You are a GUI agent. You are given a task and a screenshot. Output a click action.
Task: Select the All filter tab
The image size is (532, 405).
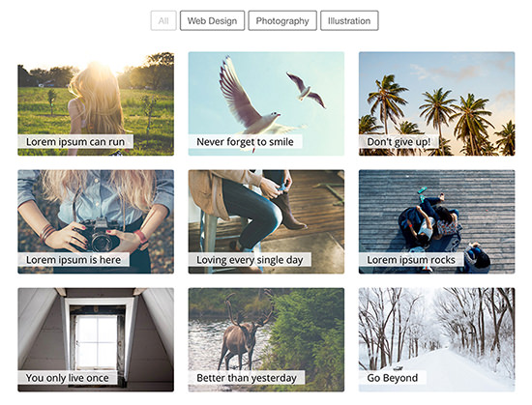tap(163, 20)
